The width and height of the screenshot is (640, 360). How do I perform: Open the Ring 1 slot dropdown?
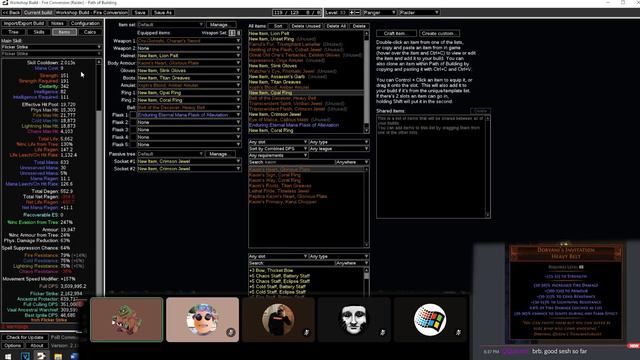(x=189, y=93)
